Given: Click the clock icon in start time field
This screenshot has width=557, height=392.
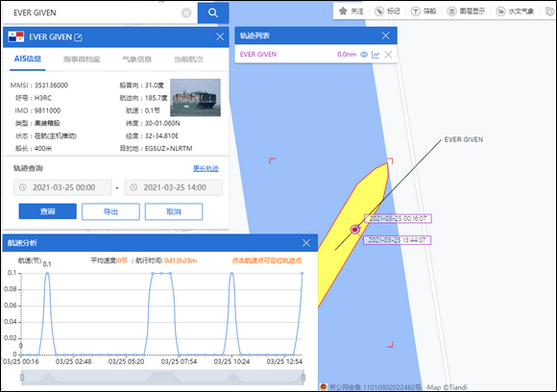Looking at the screenshot, I should pos(23,187).
